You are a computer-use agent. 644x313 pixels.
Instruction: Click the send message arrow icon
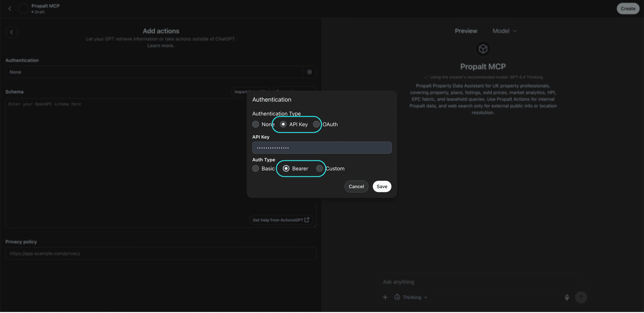click(x=581, y=297)
